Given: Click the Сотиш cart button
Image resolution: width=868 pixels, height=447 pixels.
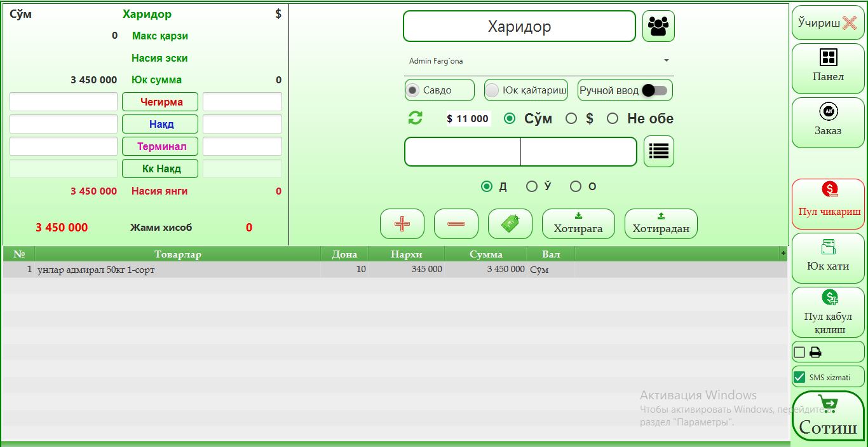Looking at the screenshot, I should click(828, 416).
